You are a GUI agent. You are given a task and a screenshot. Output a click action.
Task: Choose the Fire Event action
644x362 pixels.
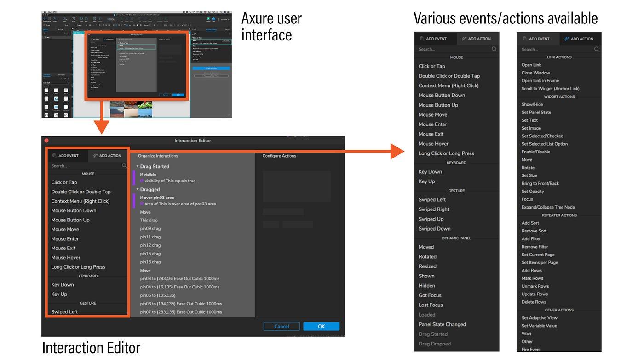click(531, 349)
